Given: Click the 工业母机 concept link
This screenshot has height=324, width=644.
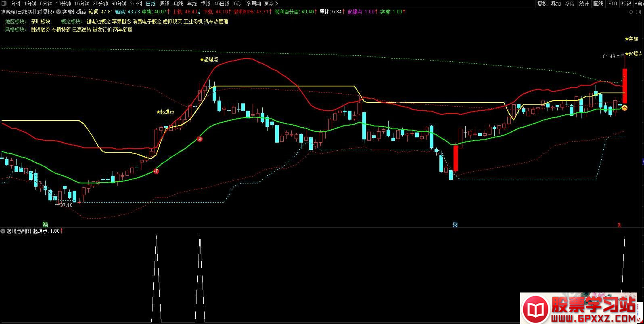Looking at the screenshot, I should [193, 21].
